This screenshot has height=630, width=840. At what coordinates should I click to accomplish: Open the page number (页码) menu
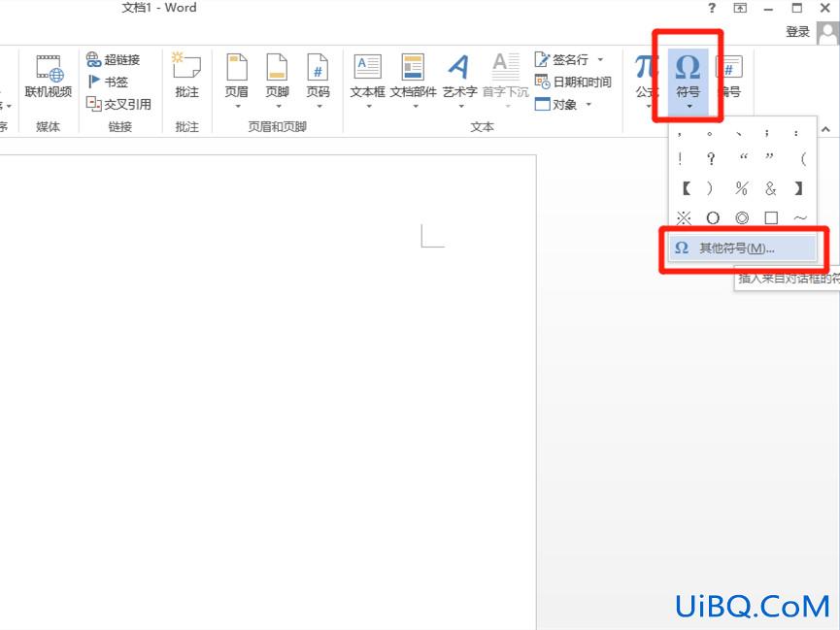[319, 80]
